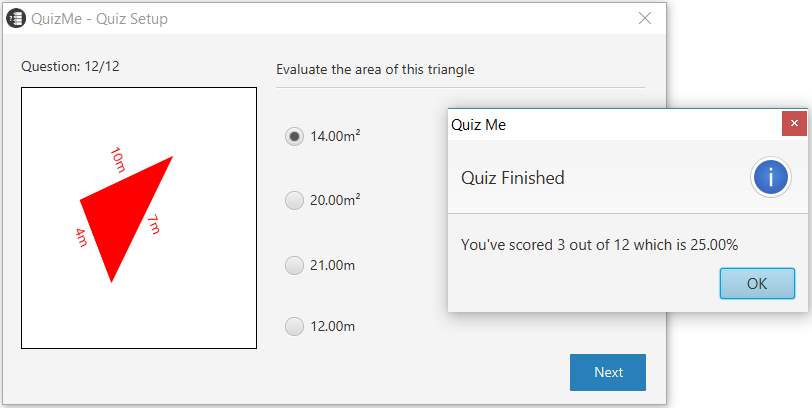
Task: Select the 21.00m radio option
Action: 294,266
